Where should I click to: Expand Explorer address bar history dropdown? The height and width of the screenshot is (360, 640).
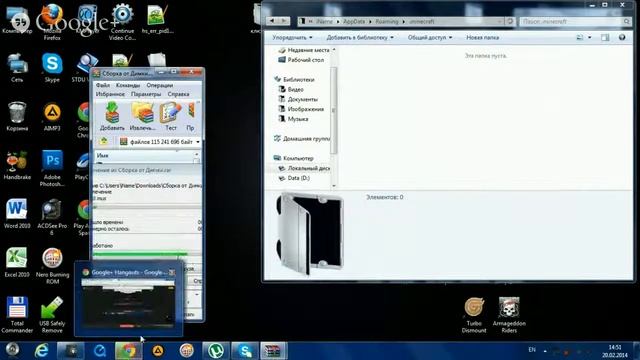coord(500,21)
